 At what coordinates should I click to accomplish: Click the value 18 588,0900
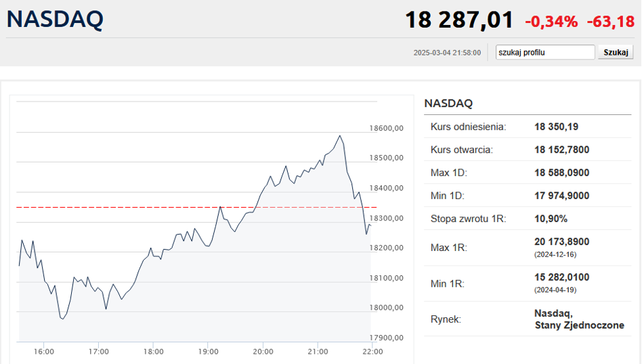(562, 173)
